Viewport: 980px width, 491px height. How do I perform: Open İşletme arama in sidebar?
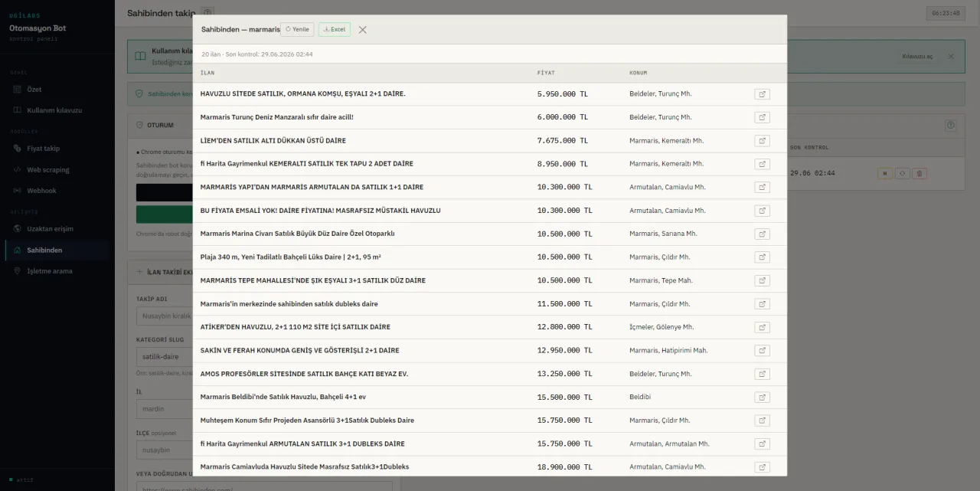point(57,271)
